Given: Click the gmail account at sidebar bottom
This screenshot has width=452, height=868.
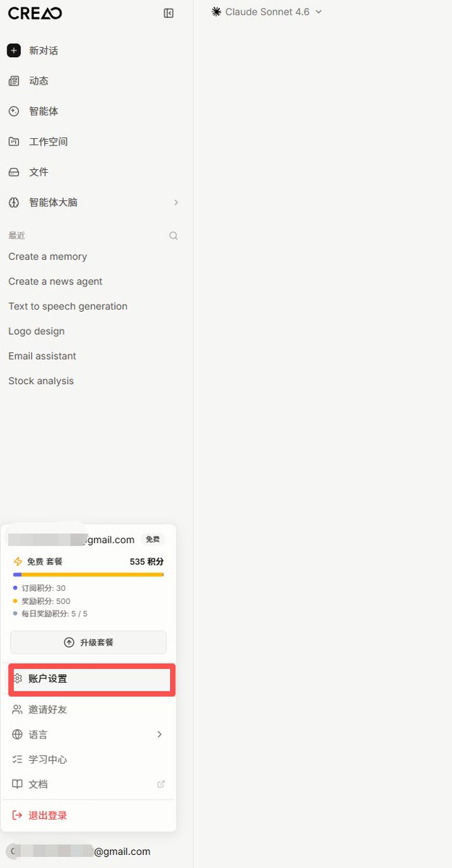Looking at the screenshot, I should click(x=78, y=851).
